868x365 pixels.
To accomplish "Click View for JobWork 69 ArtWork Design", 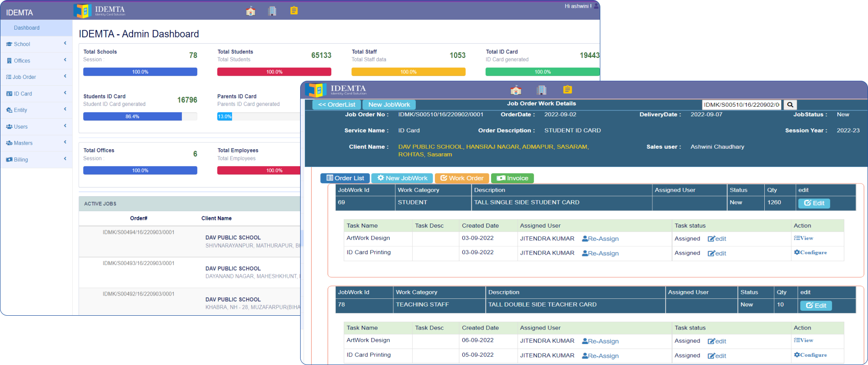I will pyautogui.click(x=804, y=238).
